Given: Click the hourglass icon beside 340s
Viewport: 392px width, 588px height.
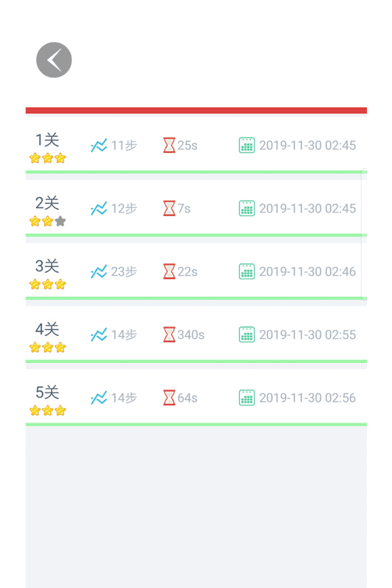Looking at the screenshot, I should pyautogui.click(x=169, y=334).
